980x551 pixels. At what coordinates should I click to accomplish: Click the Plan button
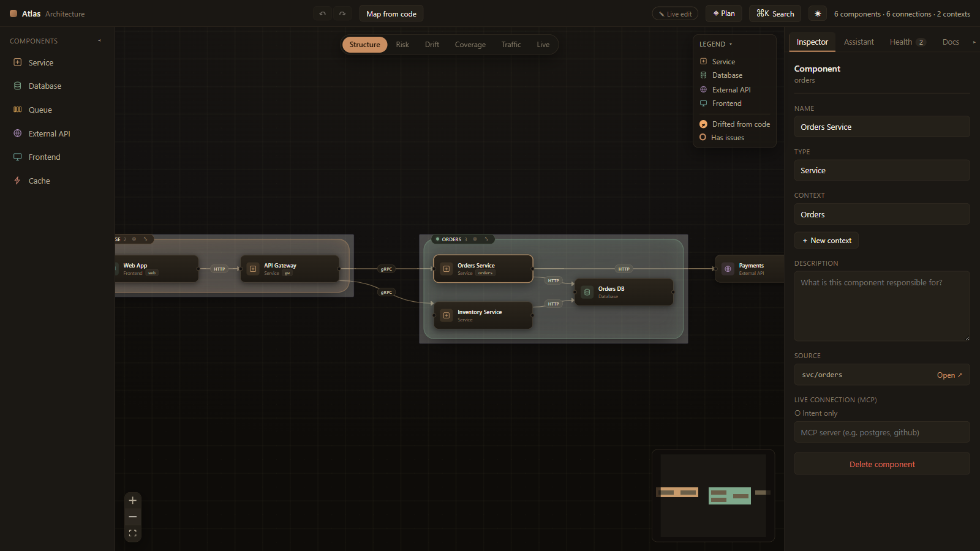[x=724, y=13]
